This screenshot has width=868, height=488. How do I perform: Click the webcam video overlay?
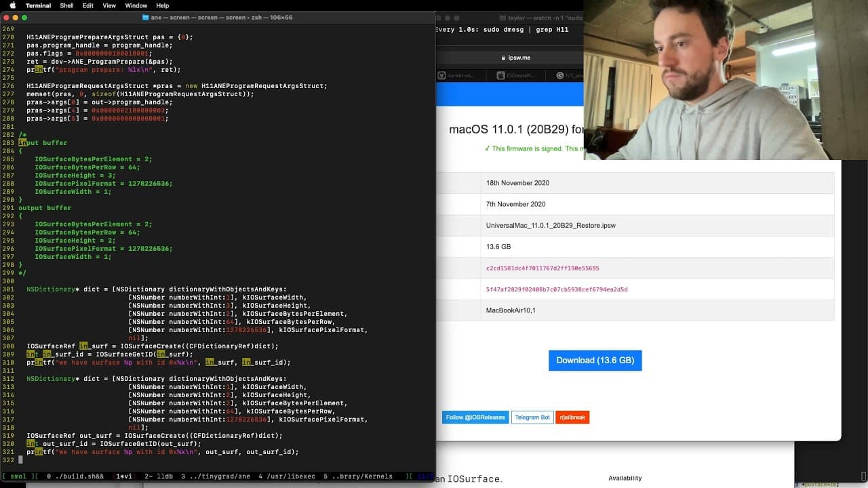coord(726,80)
